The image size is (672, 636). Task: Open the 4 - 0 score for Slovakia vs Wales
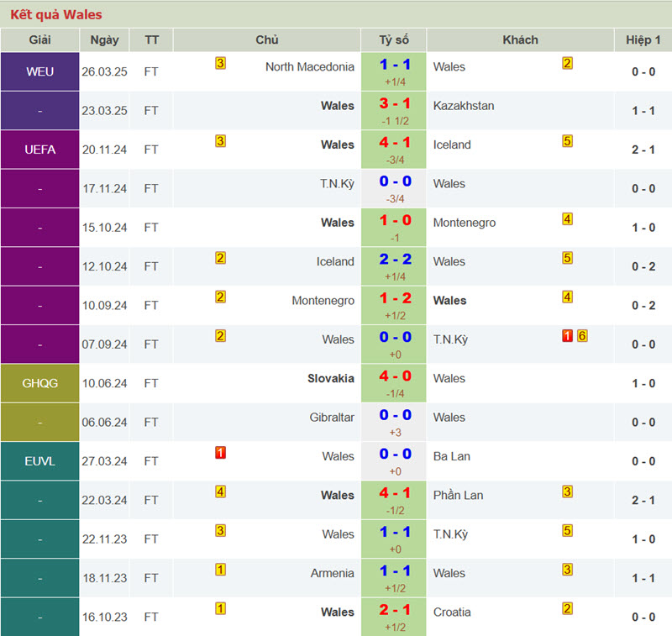pyautogui.click(x=395, y=376)
